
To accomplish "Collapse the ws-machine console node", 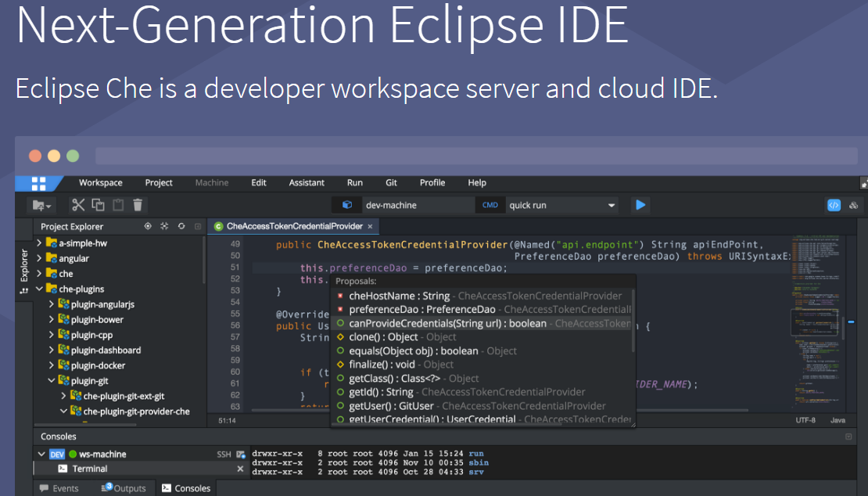I will click(41, 454).
